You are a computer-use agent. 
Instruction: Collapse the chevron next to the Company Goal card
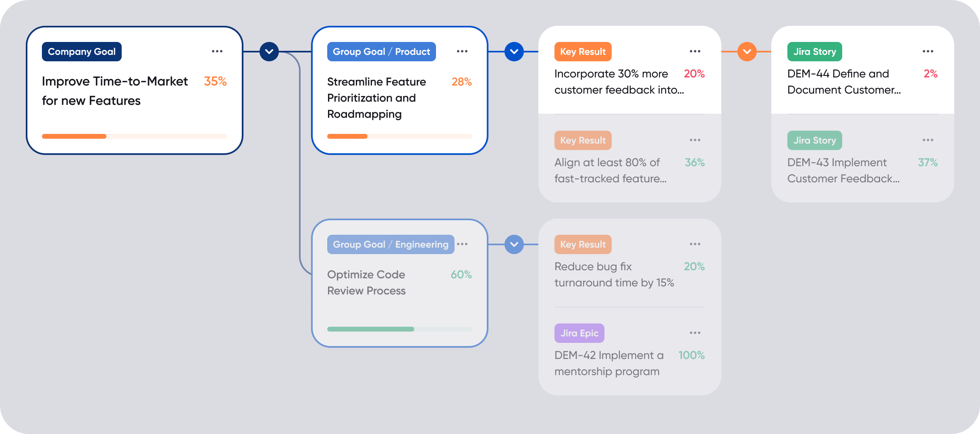coord(269,52)
